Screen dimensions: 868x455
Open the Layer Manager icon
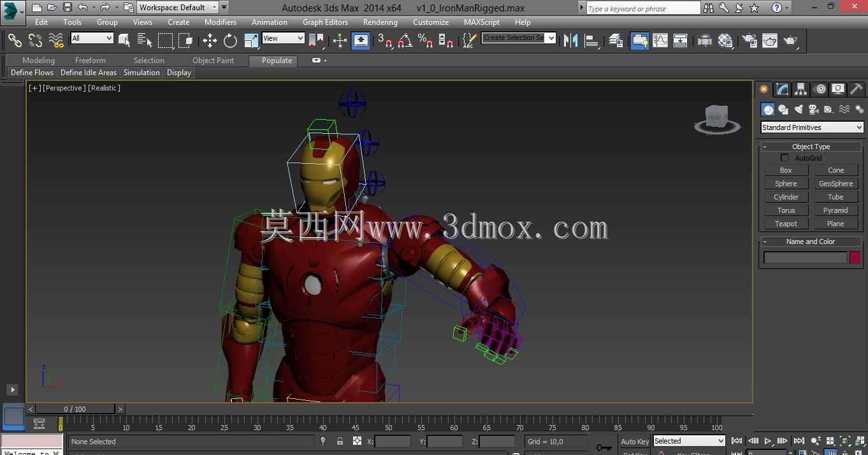(616, 41)
